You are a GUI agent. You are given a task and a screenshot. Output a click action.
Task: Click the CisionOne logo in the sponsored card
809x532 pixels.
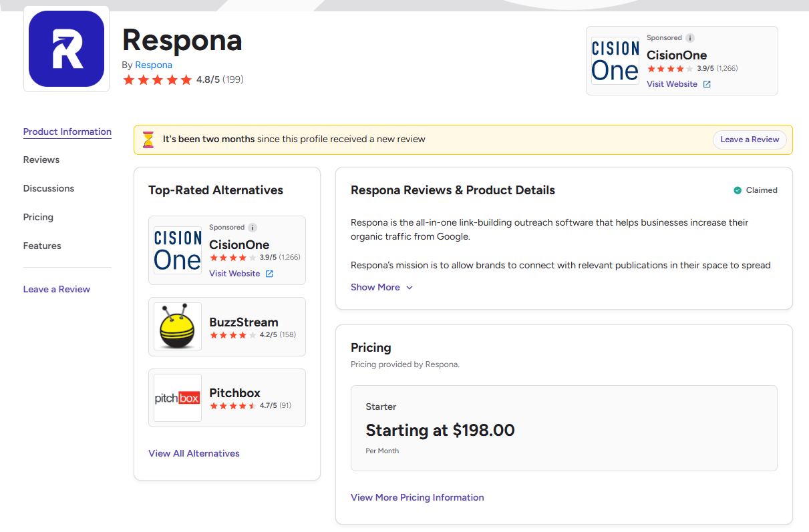coord(614,61)
